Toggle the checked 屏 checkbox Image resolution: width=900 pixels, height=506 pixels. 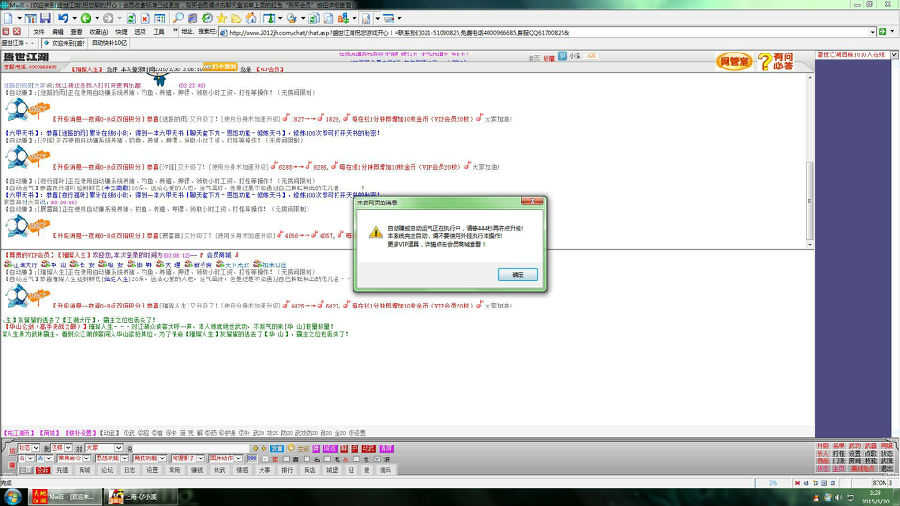(x=377, y=459)
